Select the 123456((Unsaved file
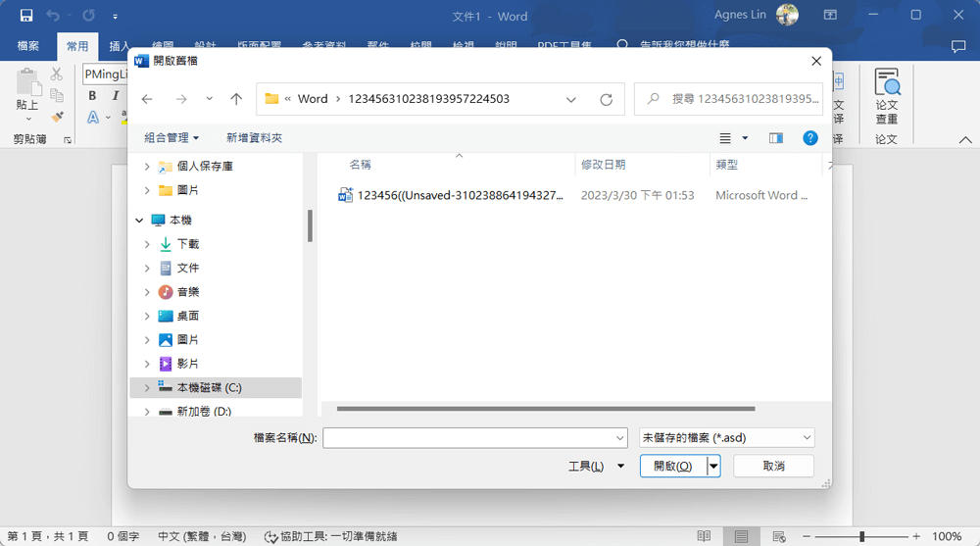 [451, 195]
